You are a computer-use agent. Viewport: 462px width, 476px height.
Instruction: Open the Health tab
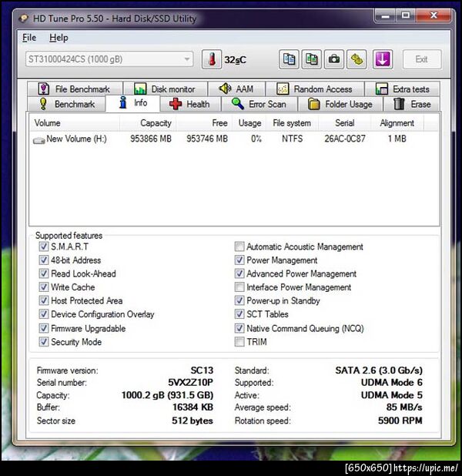(x=190, y=104)
